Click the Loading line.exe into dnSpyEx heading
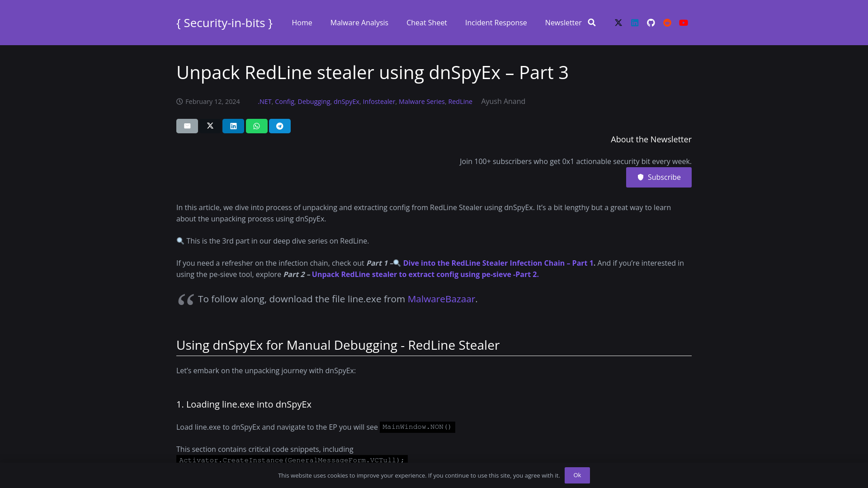 [x=244, y=404]
